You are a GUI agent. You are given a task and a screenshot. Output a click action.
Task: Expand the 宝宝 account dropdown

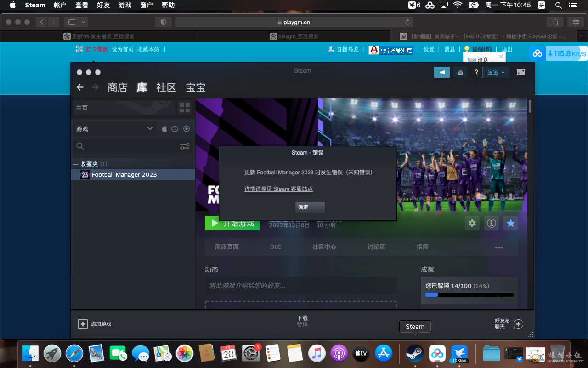pyautogui.click(x=496, y=72)
